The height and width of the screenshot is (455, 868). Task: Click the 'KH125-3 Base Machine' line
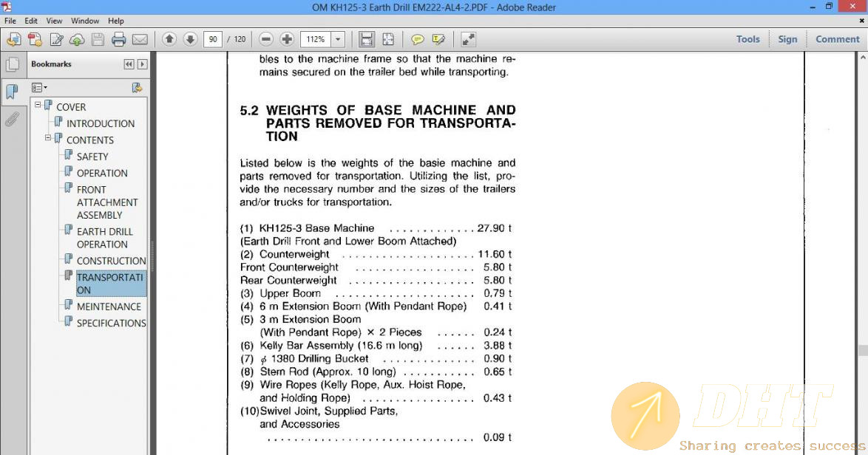pyautogui.click(x=376, y=228)
